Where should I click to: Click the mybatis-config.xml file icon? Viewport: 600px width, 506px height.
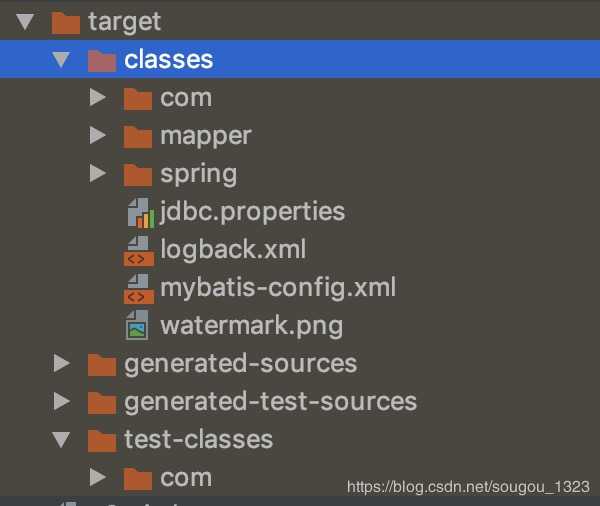tap(138, 288)
